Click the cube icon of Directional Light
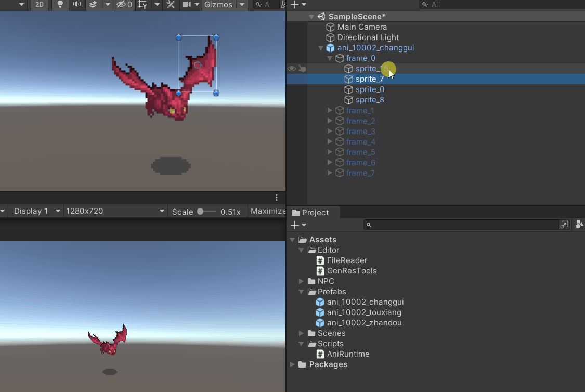The image size is (585, 392). pyautogui.click(x=330, y=37)
